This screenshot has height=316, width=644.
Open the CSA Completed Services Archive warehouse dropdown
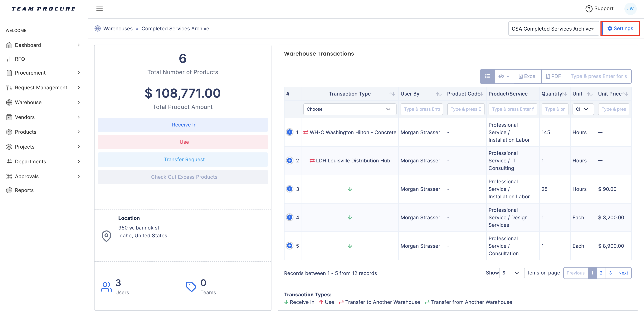(x=554, y=28)
